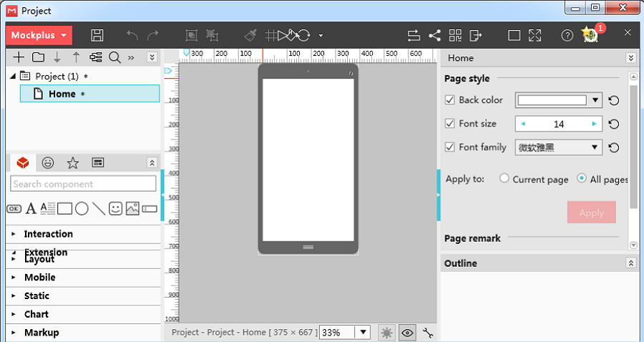Show more project panel tools chevron
644x342 pixels.
point(131,57)
